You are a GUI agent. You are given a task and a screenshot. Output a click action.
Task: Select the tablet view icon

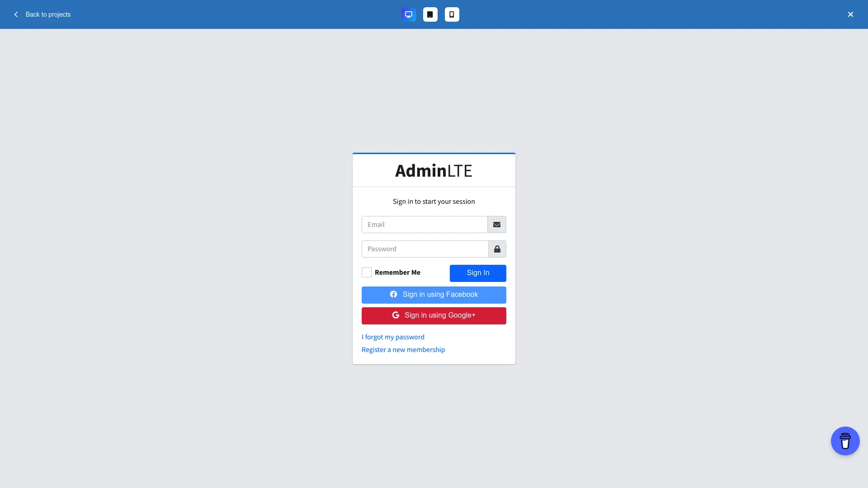(430, 14)
